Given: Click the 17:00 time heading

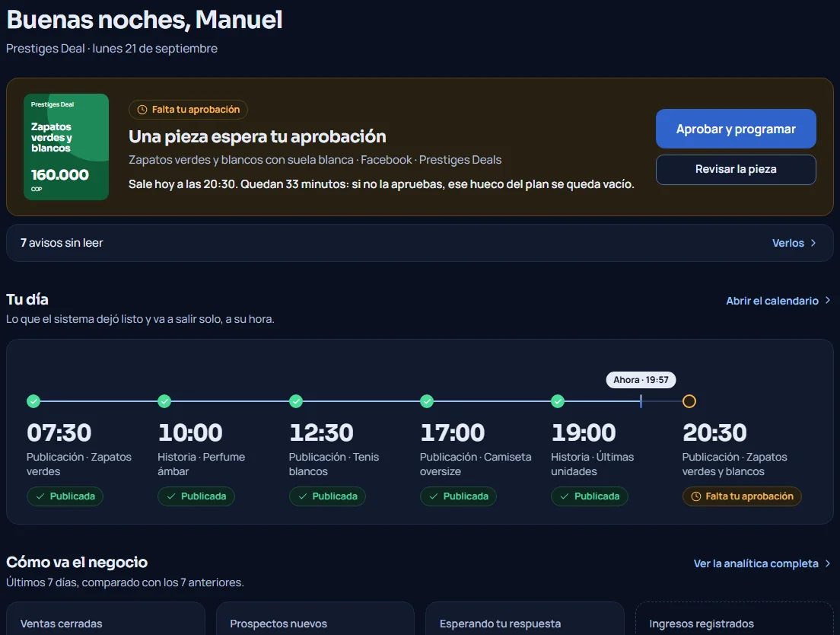Looking at the screenshot, I should pos(453,433).
